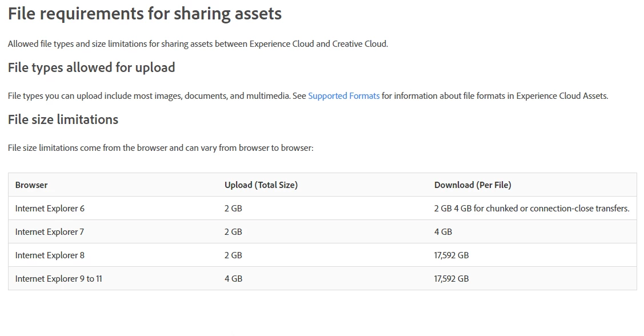
Task: Click the Browser column header
Action: point(31,185)
